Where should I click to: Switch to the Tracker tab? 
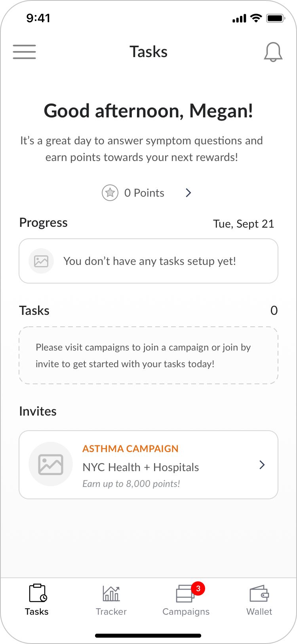(111, 599)
